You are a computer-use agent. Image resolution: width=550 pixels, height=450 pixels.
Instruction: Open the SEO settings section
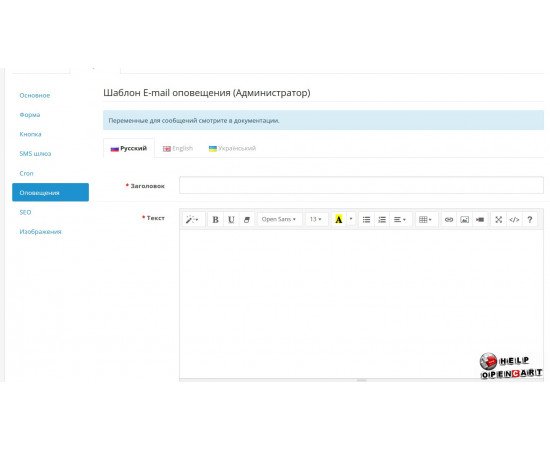(25, 212)
